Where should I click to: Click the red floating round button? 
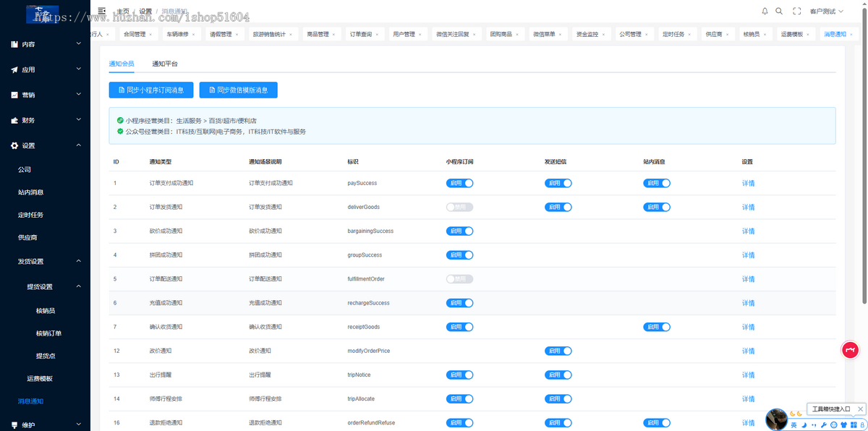849,350
